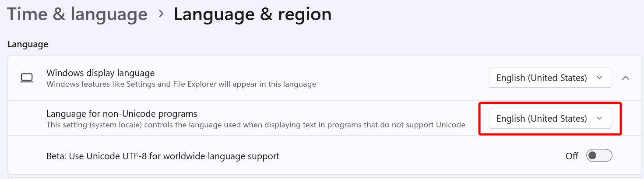
Task: Click the laptop icon beside Windows display language
Action: pyautogui.click(x=27, y=78)
